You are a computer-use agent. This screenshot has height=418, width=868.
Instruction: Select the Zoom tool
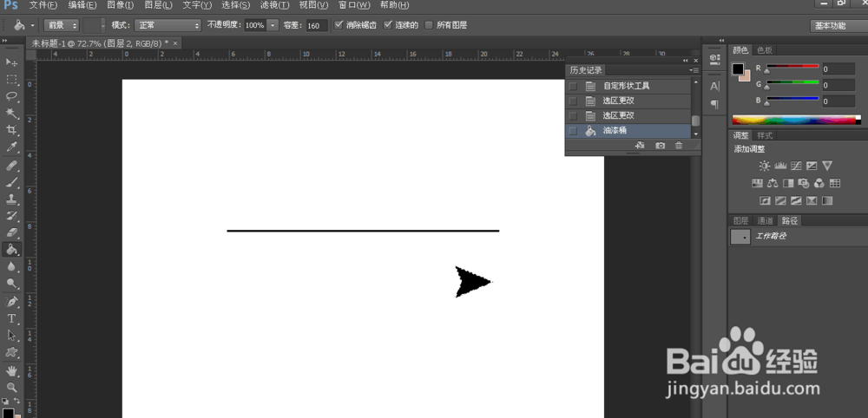[11, 387]
